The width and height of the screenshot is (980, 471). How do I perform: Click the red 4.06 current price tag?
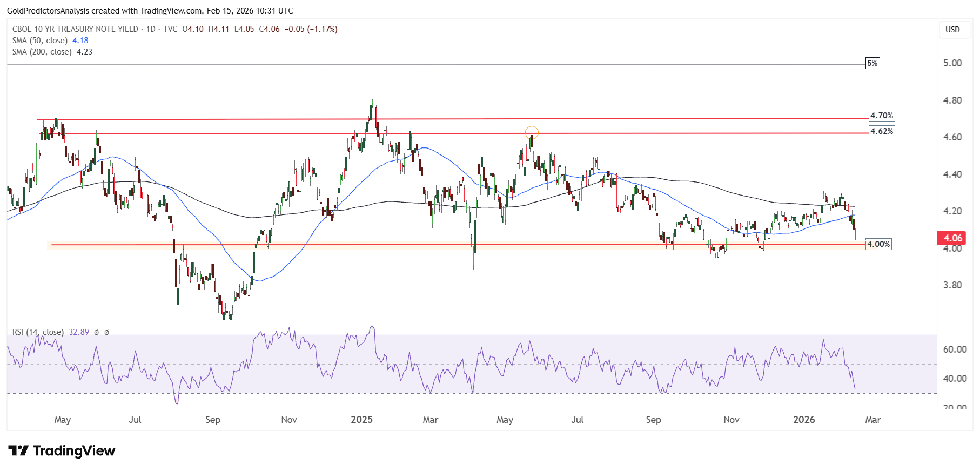click(952, 238)
